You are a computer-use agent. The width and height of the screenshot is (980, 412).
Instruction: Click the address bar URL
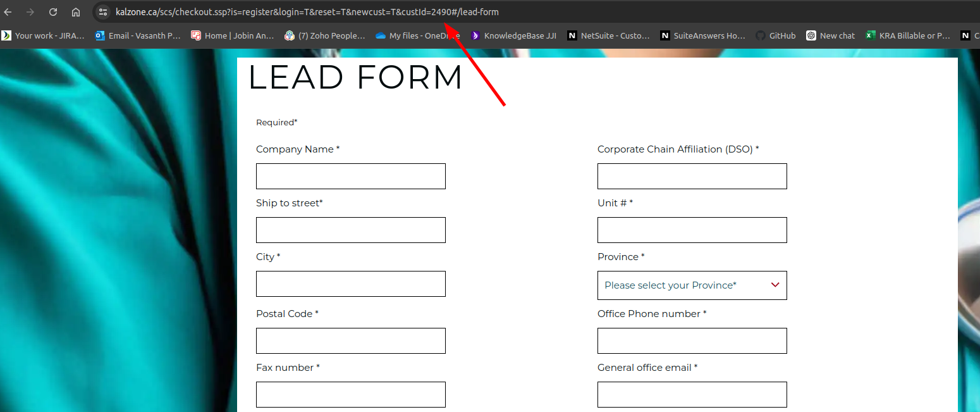point(307,12)
